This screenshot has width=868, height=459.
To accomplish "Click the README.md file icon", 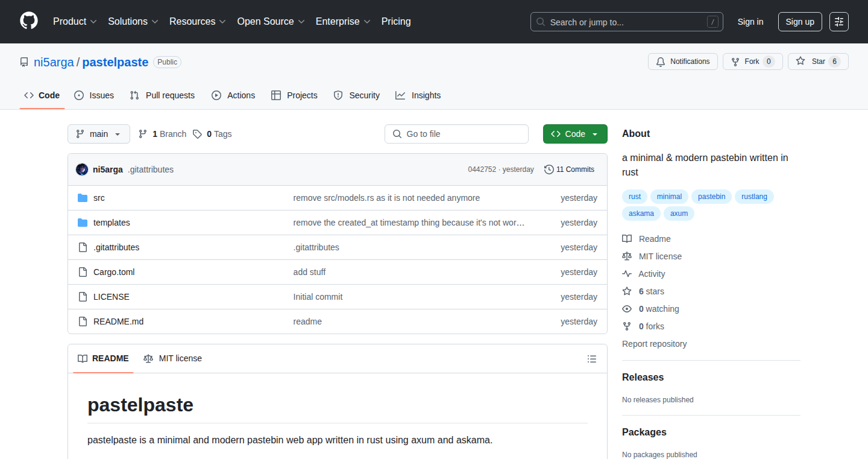I will click(83, 321).
